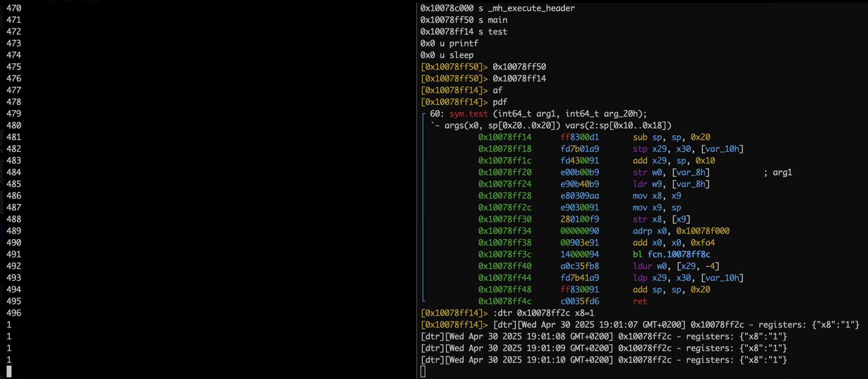Click the 'str x8, [x9]' instruction
The width and height of the screenshot is (868, 379).
662,219
